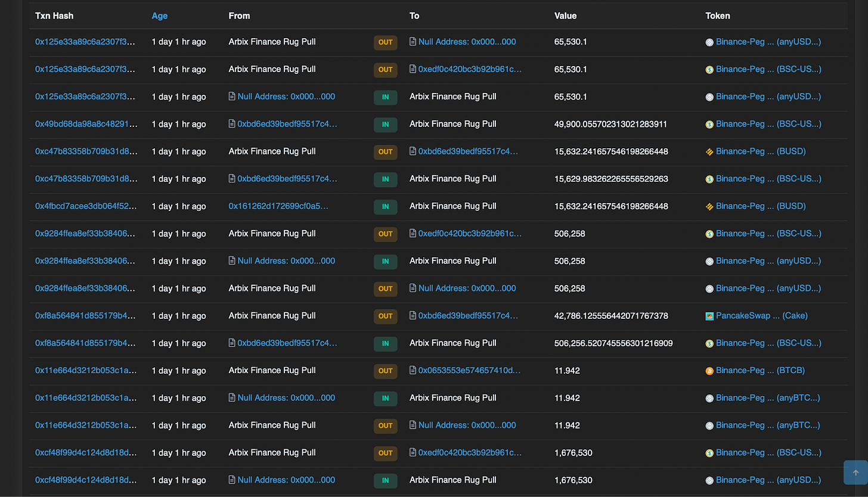Open Binance-Peg (anyBTC...) link in 11.942 OUT row
Image resolution: width=868 pixels, height=497 pixels.
tap(768, 425)
